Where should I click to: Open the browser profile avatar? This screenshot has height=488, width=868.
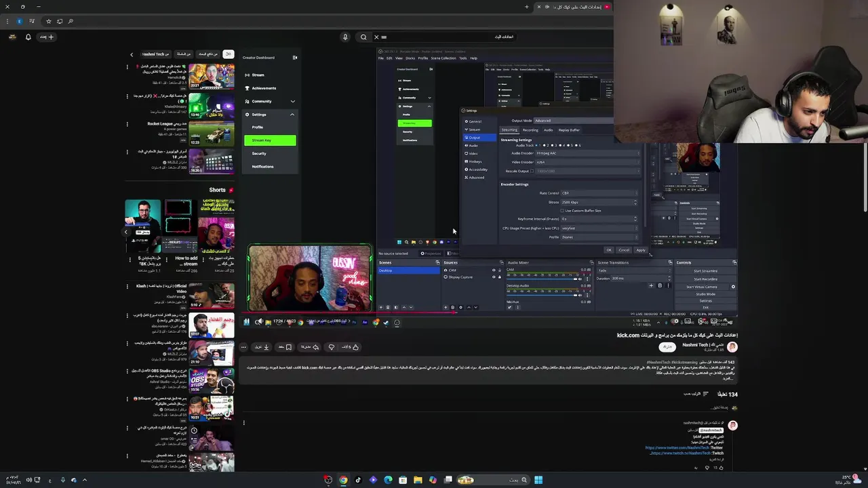(19, 21)
